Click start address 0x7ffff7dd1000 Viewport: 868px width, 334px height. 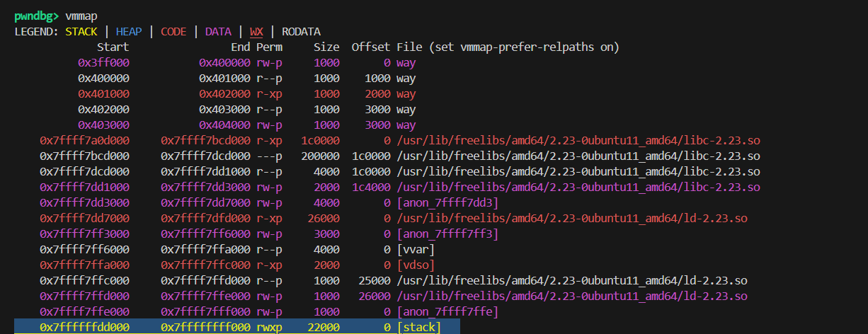[x=84, y=187]
